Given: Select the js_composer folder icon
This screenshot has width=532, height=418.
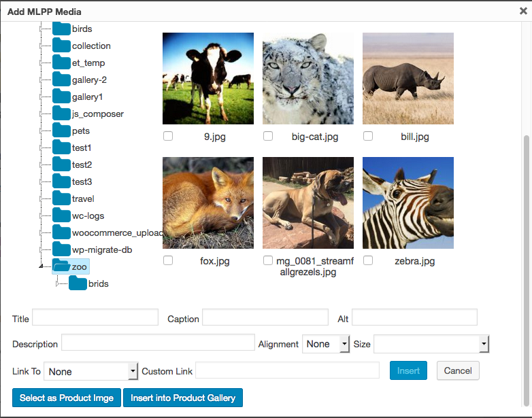Looking at the screenshot, I should coord(62,114).
